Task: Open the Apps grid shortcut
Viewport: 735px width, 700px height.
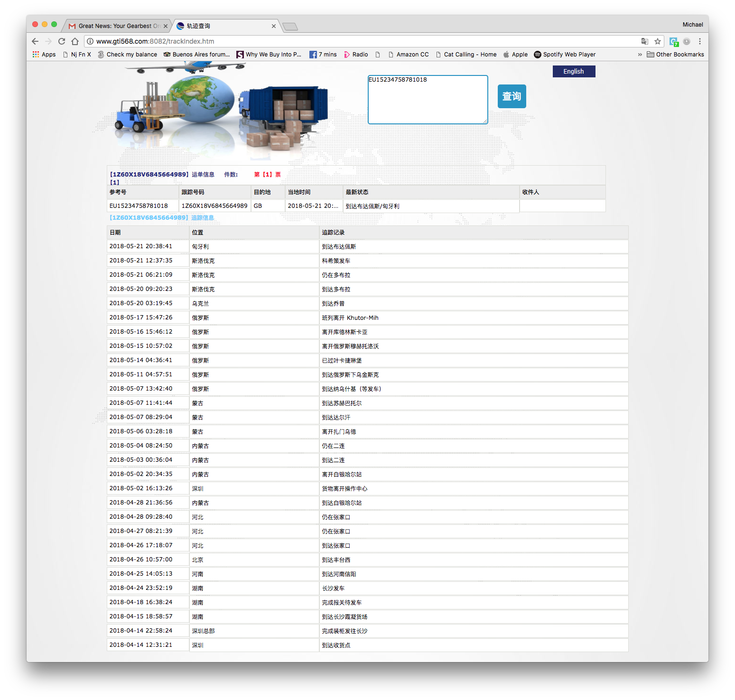Action: tap(44, 55)
